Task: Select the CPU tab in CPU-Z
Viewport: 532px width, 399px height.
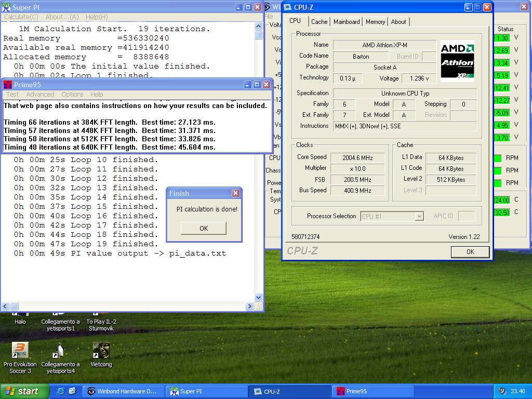Action: [x=295, y=21]
